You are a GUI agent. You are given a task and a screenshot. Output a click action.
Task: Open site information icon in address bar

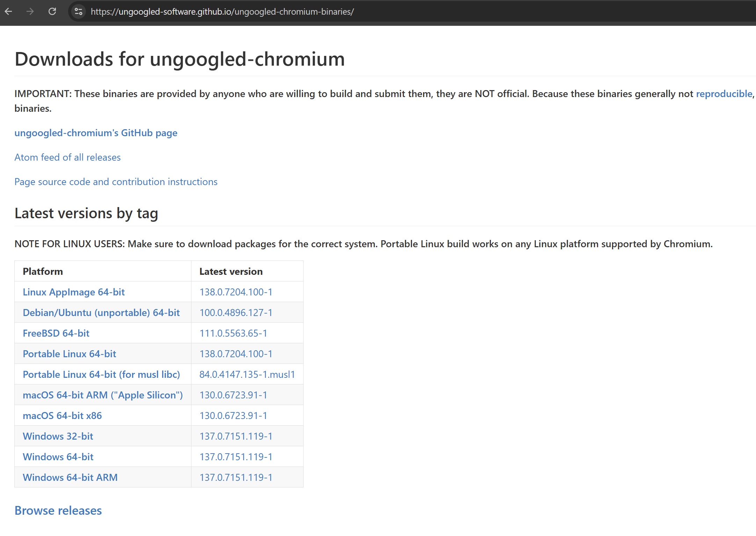point(79,12)
